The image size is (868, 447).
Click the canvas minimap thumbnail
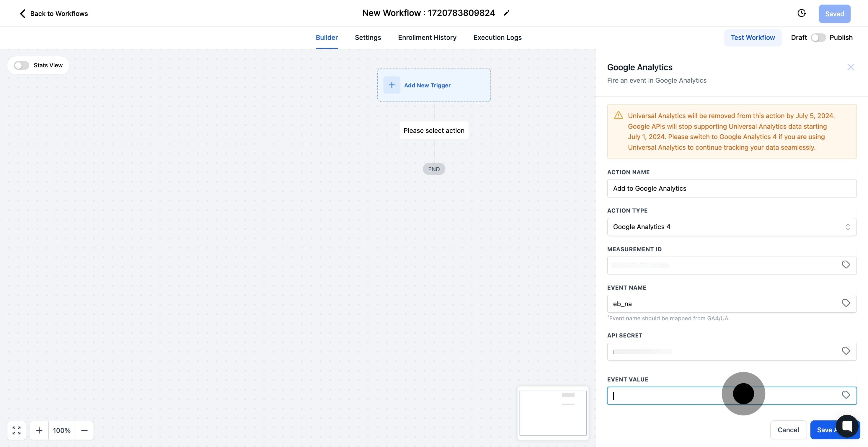click(x=553, y=413)
